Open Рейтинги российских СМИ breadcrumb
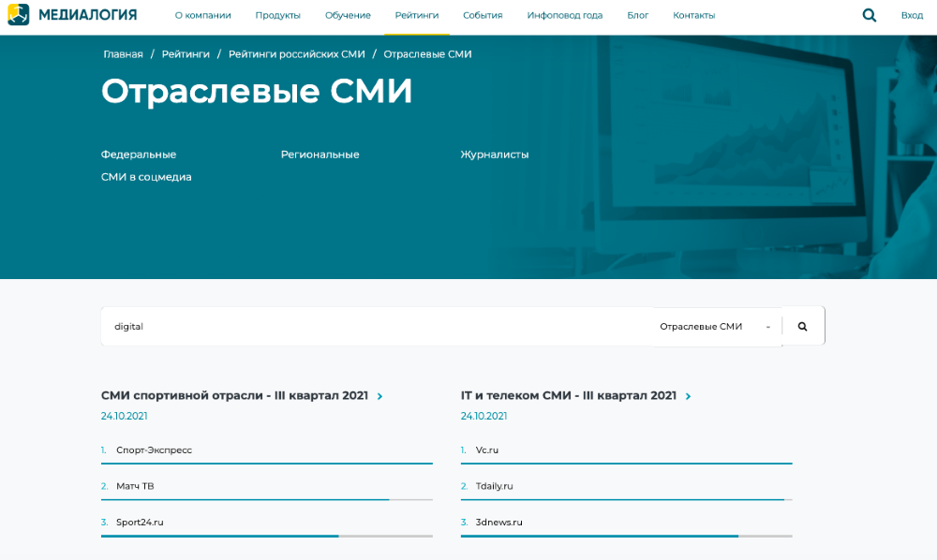Viewport: 937px width, 560px height. coord(297,54)
